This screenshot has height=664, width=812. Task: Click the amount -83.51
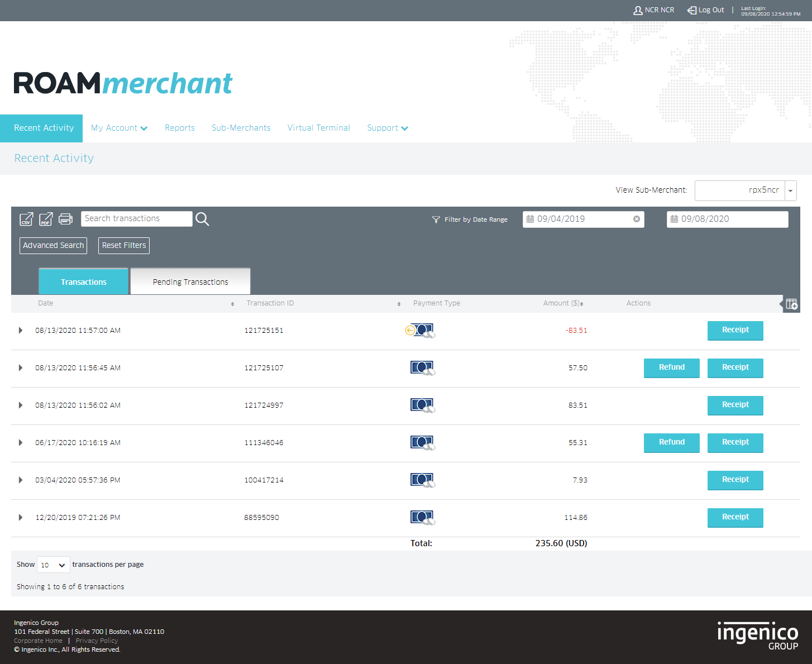click(x=576, y=331)
